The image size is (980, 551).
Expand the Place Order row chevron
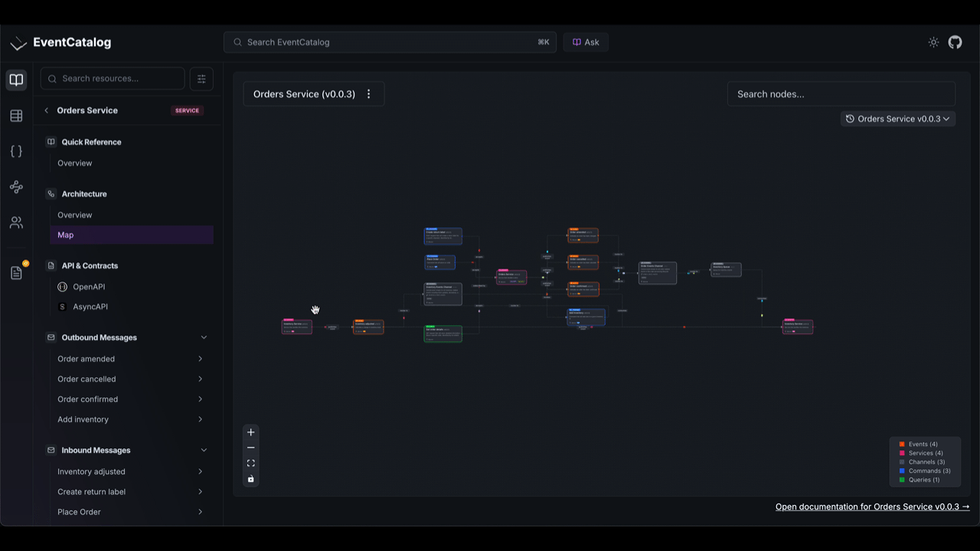(x=201, y=512)
